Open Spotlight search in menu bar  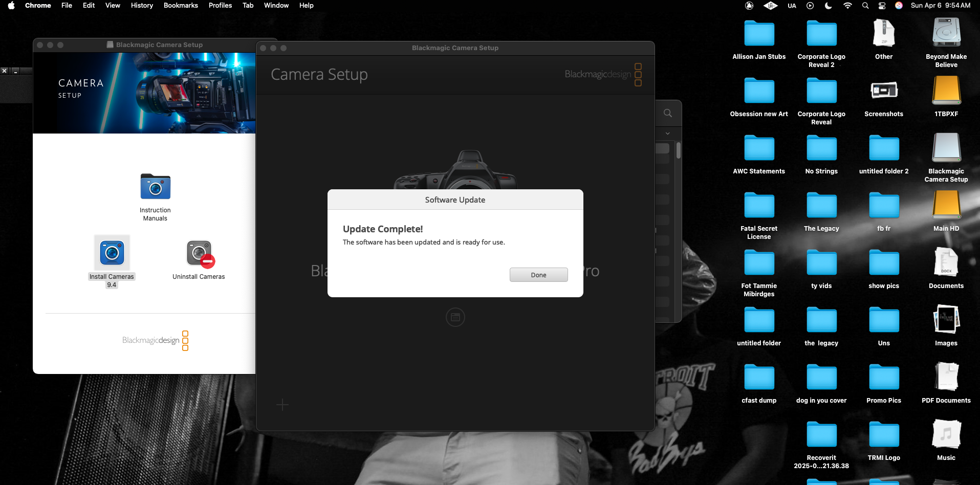pos(865,5)
